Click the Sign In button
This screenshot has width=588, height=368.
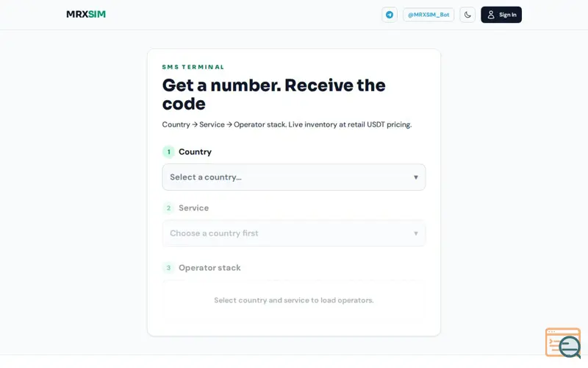click(x=501, y=15)
